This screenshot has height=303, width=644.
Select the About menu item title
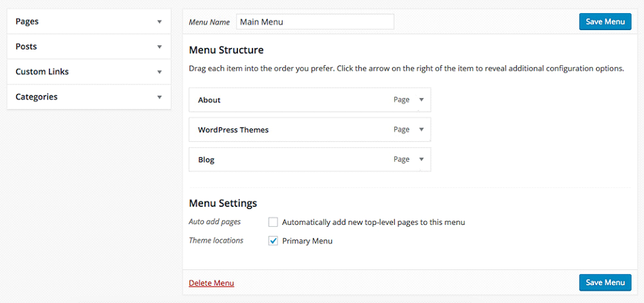click(209, 100)
